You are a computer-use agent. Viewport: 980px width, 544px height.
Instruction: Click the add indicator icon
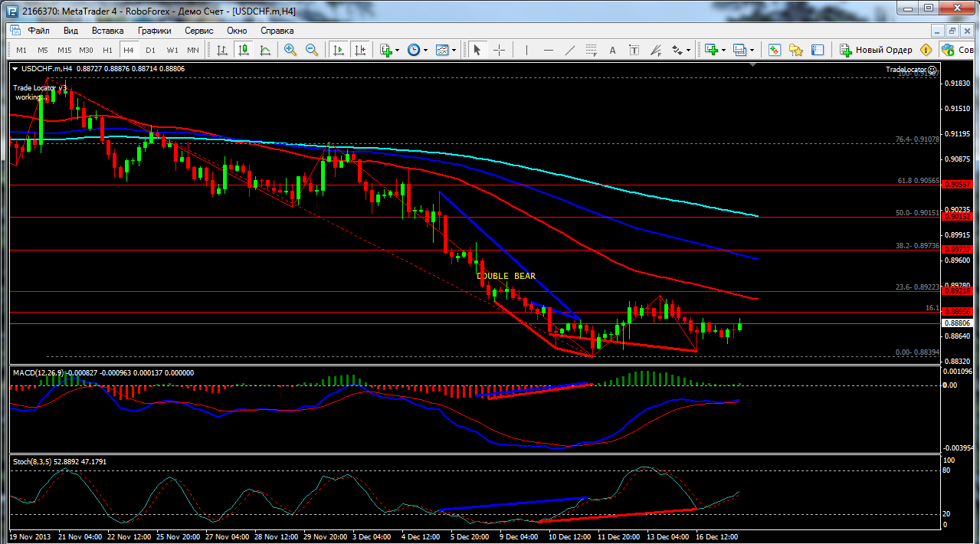point(385,50)
